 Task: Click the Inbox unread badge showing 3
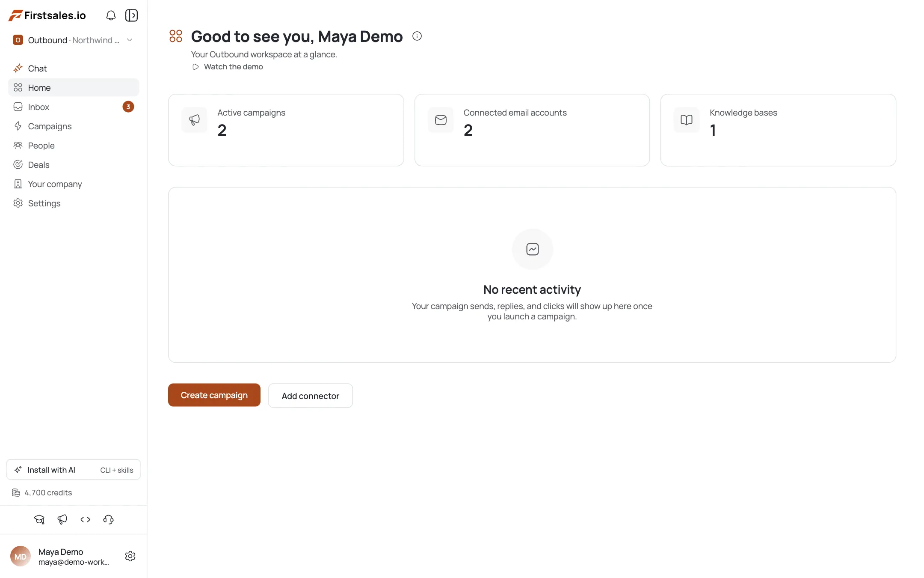click(x=128, y=107)
